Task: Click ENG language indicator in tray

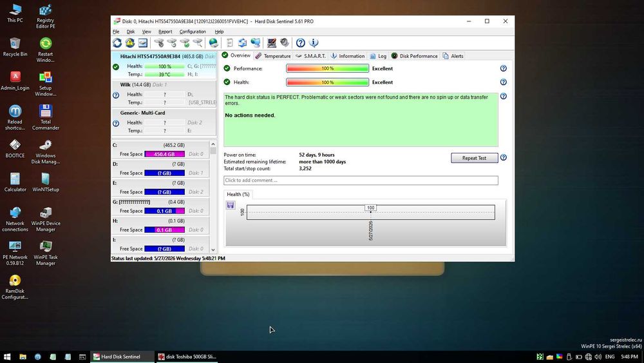Action: 610,357
